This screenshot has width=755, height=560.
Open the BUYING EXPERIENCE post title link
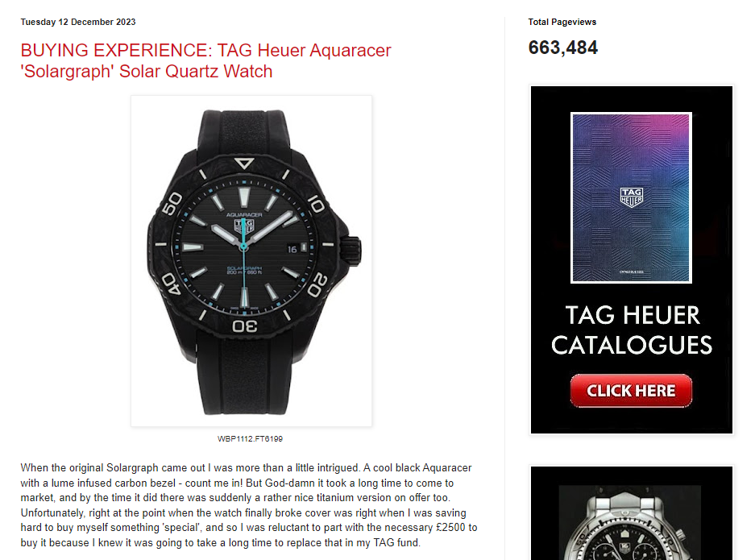205,60
